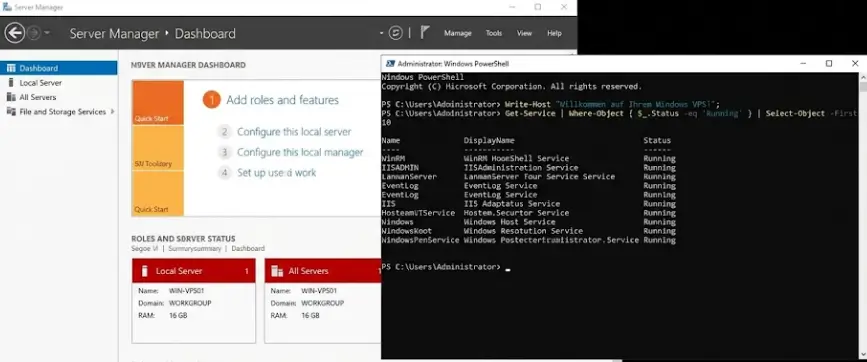Click the SN Toolitory tile
The image size is (867, 362).
[158, 148]
